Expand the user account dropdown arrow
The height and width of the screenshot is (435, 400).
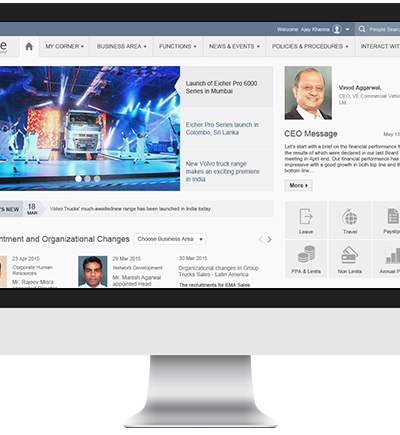(x=347, y=29)
